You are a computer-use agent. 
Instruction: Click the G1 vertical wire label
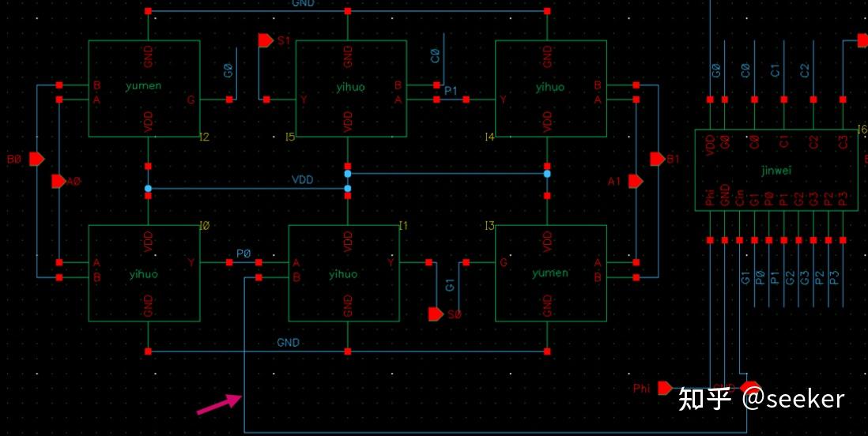coord(450,285)
